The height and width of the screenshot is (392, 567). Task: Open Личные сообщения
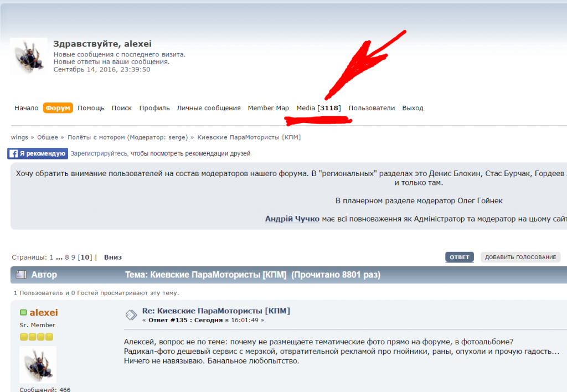pyautogui.click(x=209, y=108)
